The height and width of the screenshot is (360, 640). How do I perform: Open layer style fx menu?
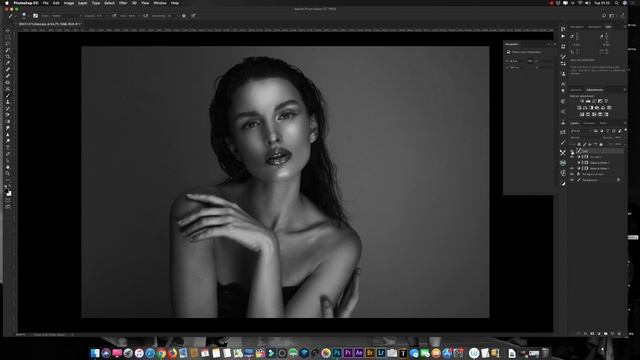(585, 333)
